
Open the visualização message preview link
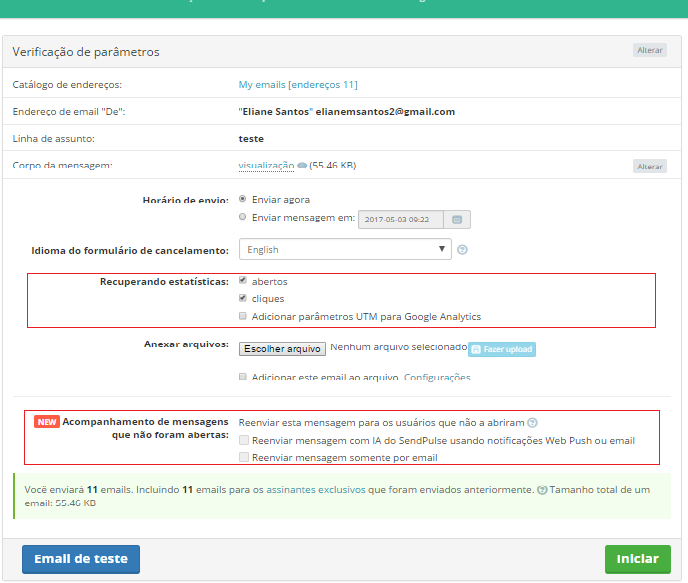pyautogui.click(x=266, y=165)
